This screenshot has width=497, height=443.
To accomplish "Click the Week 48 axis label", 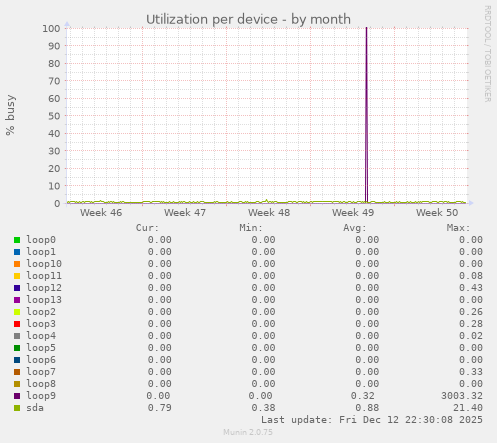I will (269, 213).
